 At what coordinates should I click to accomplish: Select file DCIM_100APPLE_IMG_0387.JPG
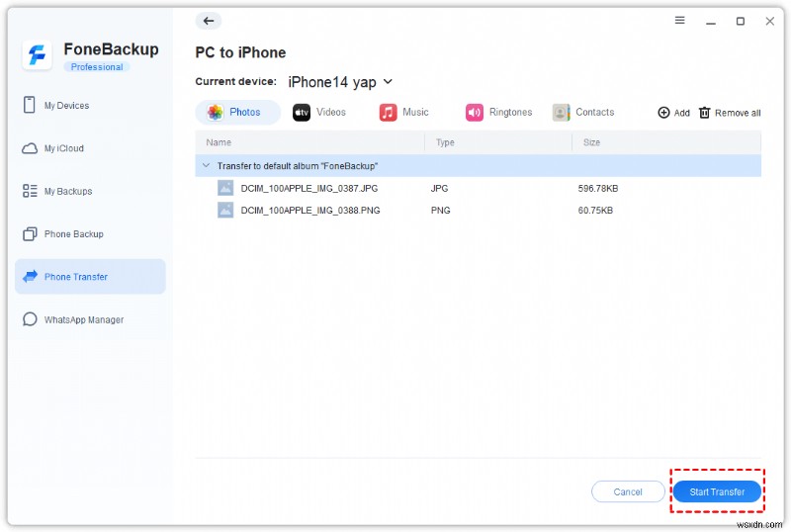point(309,188)
